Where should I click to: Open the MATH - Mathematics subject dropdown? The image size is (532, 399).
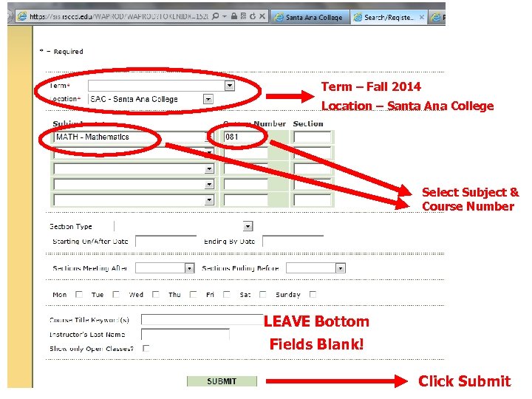click(209, 137)
